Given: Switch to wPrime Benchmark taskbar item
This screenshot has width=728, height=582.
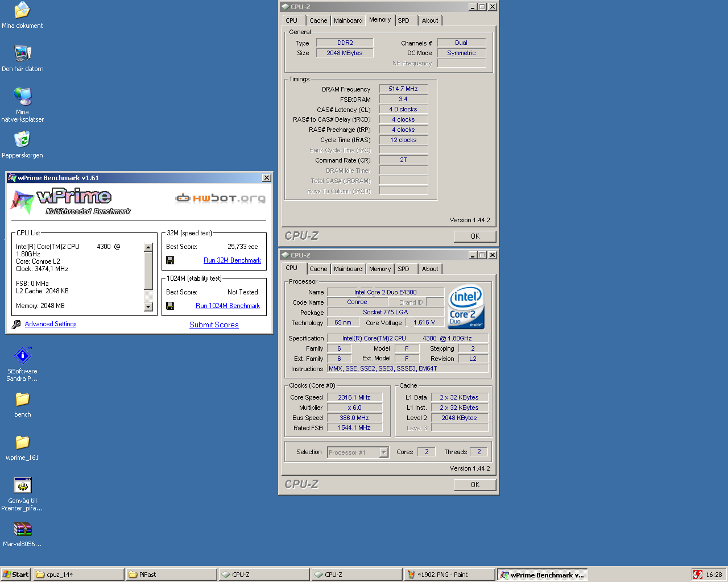Looking at the screenshot, I should (542, 575).
